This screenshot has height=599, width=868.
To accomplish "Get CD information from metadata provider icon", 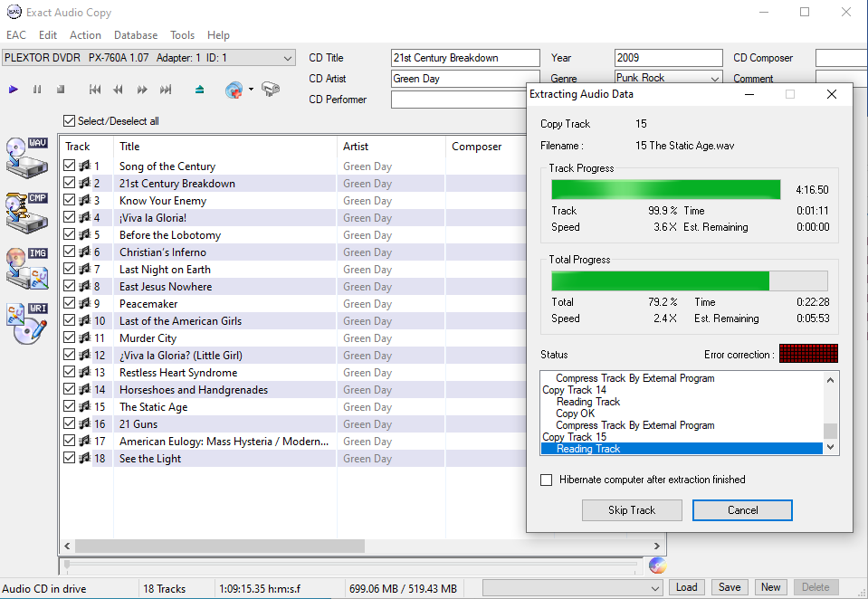I will coord(234,90).
